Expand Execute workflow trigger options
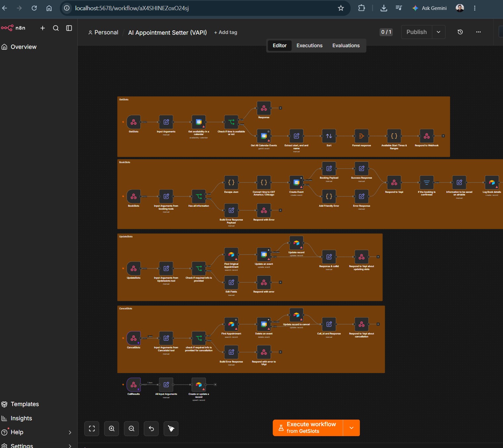 pos(351,428)
